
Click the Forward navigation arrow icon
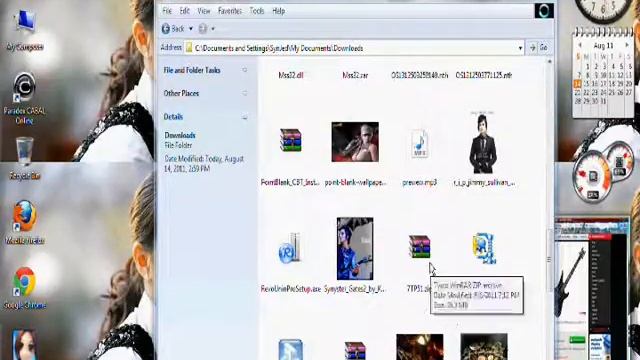[x=203, y=29]
